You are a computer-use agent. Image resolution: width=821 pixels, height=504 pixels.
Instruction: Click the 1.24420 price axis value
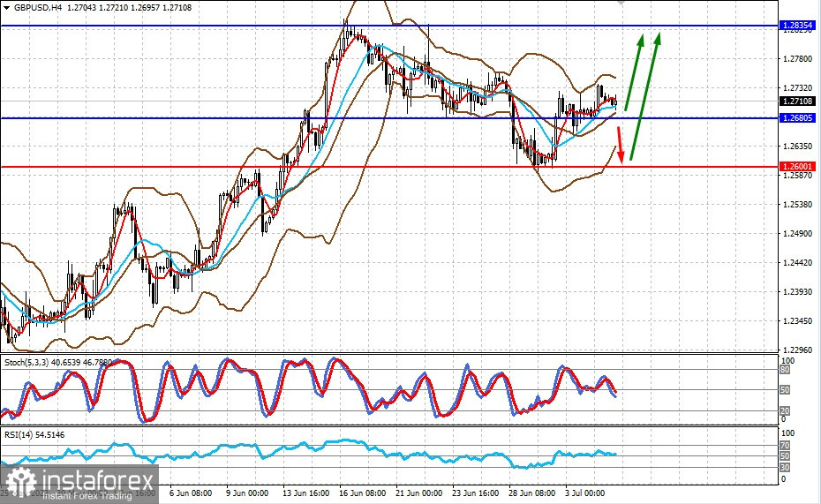[797, 263]
